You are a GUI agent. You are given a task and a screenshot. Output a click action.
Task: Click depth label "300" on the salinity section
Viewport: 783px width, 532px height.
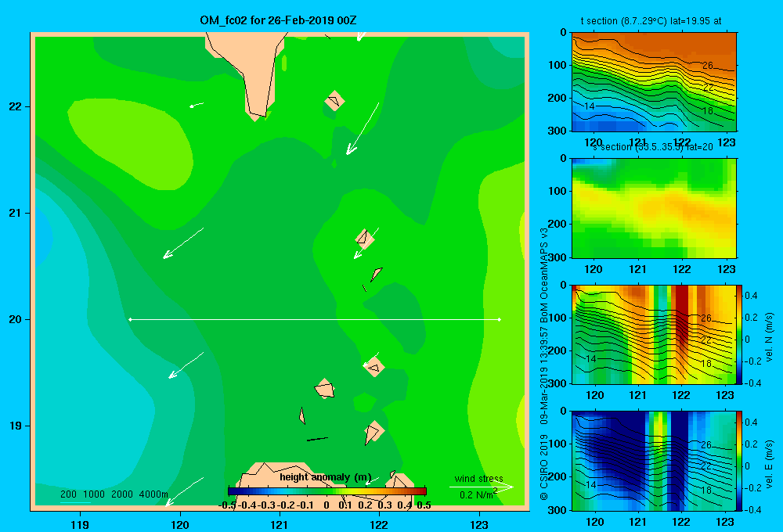(558, 257)
